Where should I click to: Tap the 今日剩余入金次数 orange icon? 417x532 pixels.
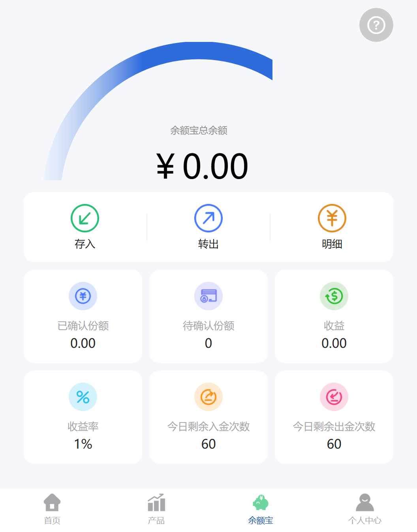point(208,397)
